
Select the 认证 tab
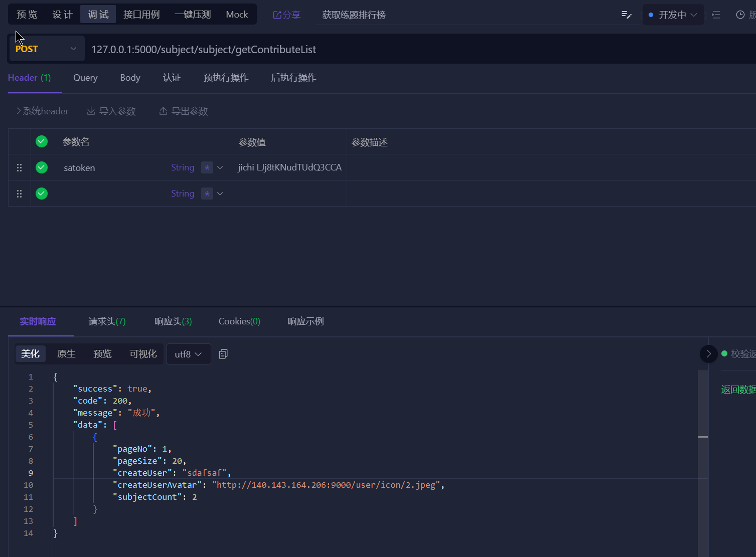tap(172, 78)
